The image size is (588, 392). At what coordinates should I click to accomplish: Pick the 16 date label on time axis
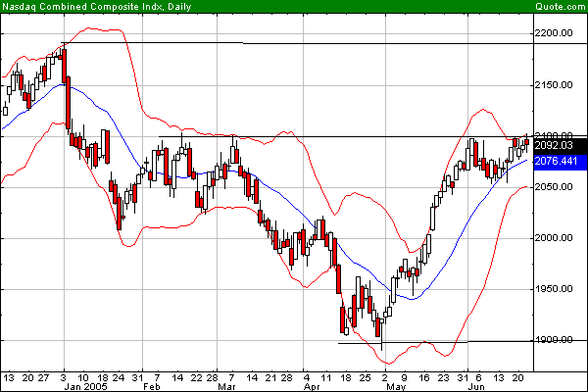click(x=423, y=377)
